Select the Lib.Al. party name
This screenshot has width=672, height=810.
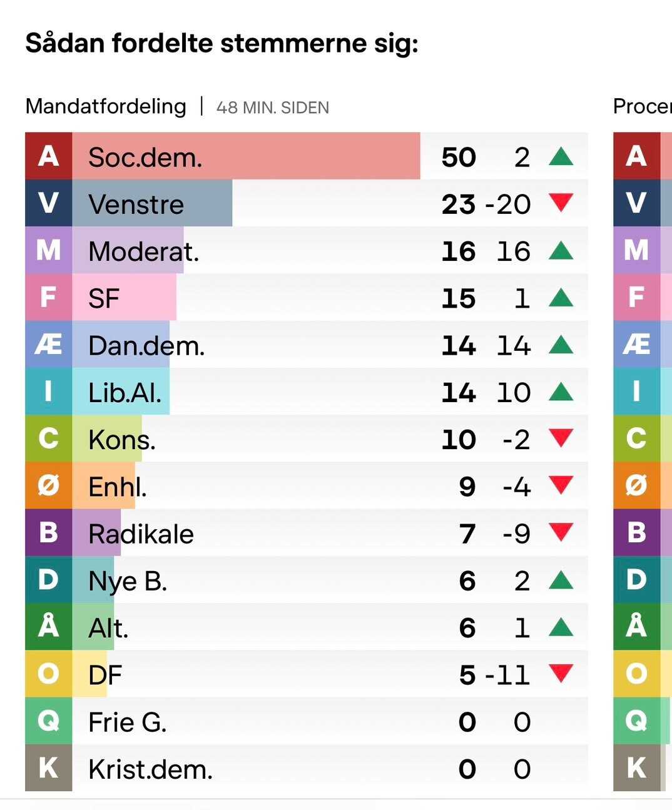[x=125, y=393]
